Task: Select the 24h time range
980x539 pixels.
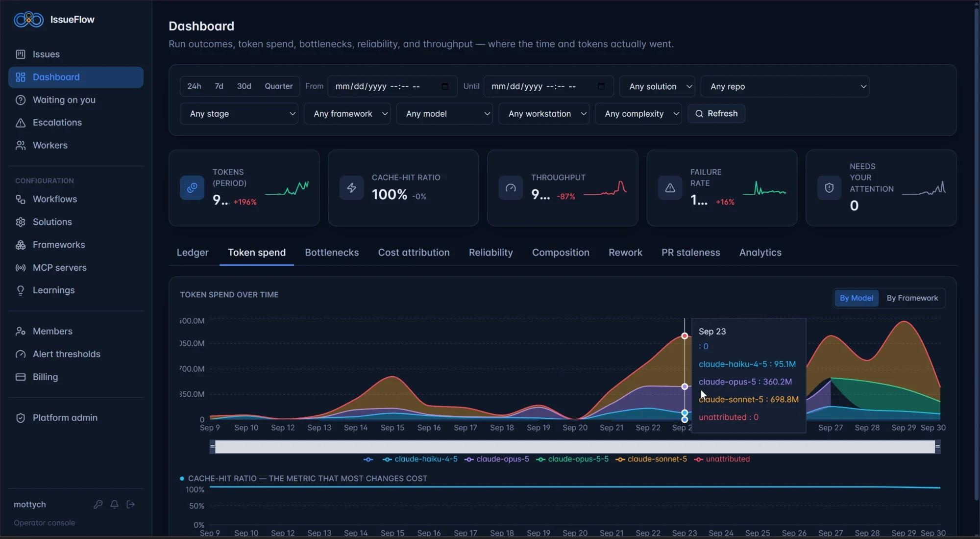Action: pyautogui.click(x=194, y=86)
